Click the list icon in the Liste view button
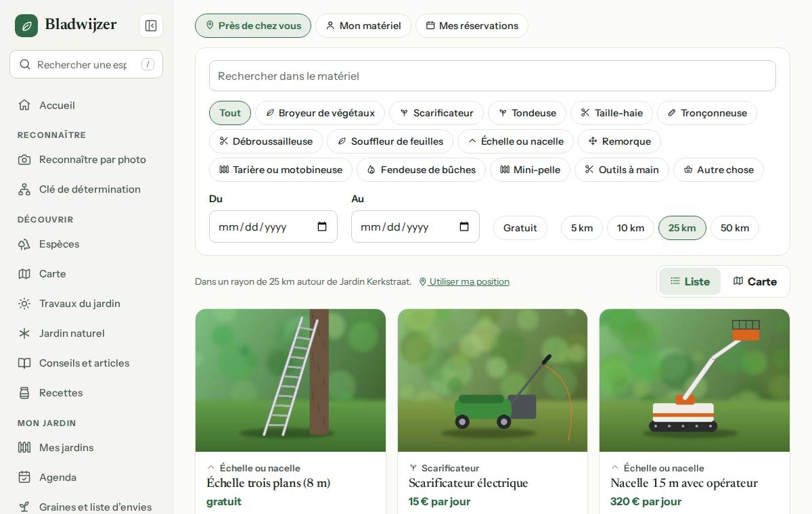The width and height of the screenshot is (812, 514). tap(675, 281)
